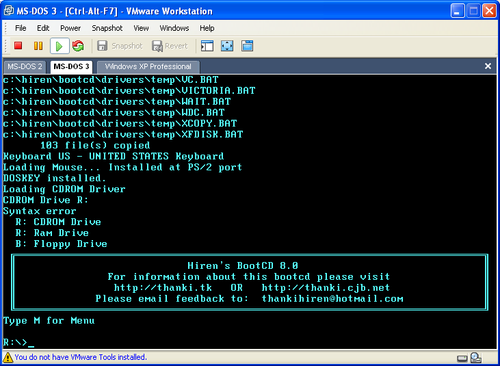
Task: Click the 'DOSKEY installed.' line
Action: tap(55, 178)
